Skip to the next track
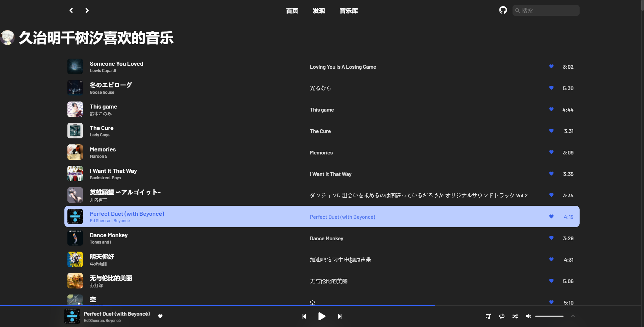Screen dimensions: 644x327 point(339,316)
